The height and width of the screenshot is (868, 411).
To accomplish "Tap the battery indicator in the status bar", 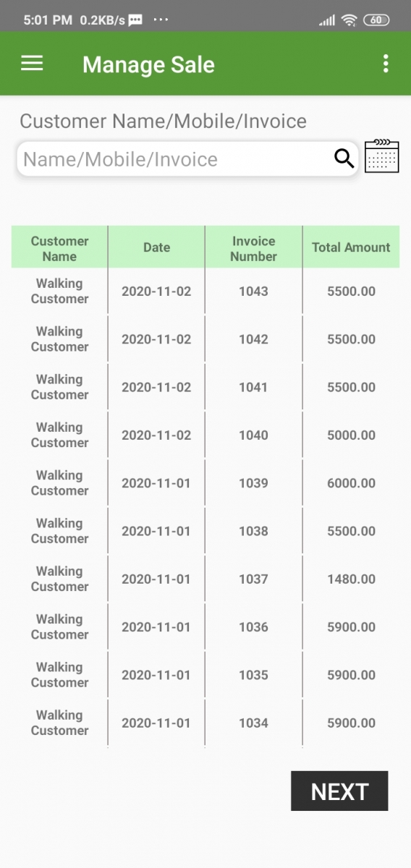I will (x=376, y=20).
